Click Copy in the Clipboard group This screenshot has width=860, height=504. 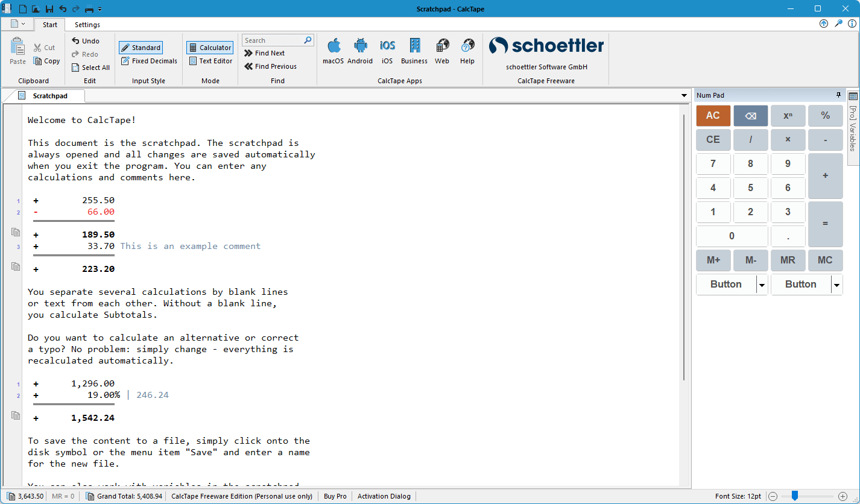(46, 61)
